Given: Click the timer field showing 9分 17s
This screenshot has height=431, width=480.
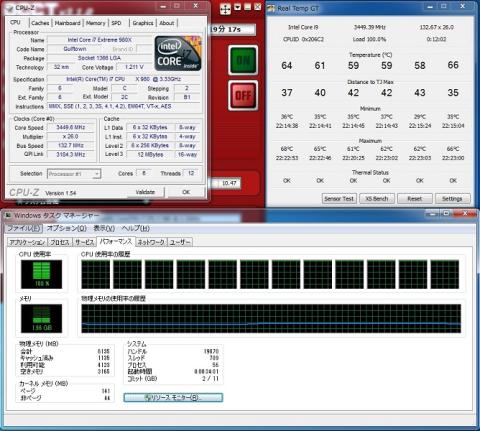Looking at the screenshot, I should pyautogui.click(x=233, y=29).
